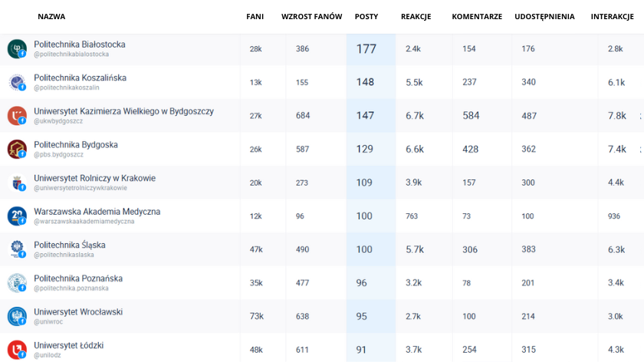Click the 177 posts cell for Politechnika Białostocka
The height and width of the screenshot is (362, 644).
point(366,49)
